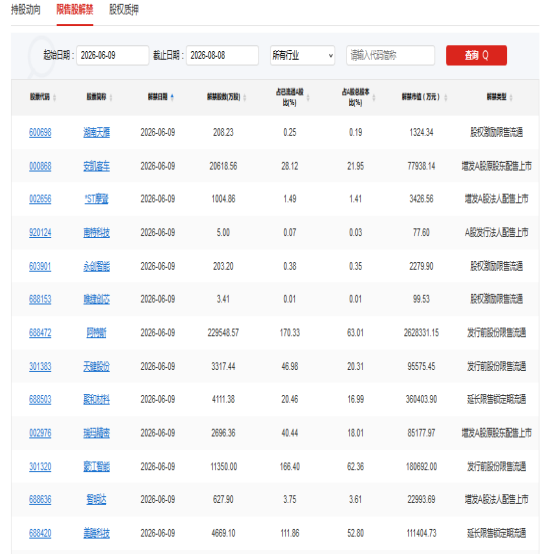Select the 180692.00 market value cell
Image resolution: width=554 pixels, height=555 pixels.
click(x=421, y=467)
